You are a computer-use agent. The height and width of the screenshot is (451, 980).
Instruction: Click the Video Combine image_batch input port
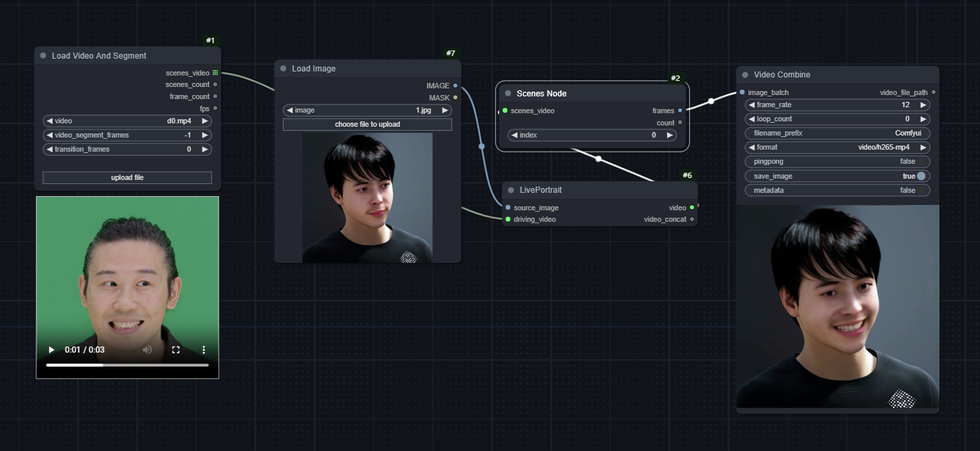[742, 92]
